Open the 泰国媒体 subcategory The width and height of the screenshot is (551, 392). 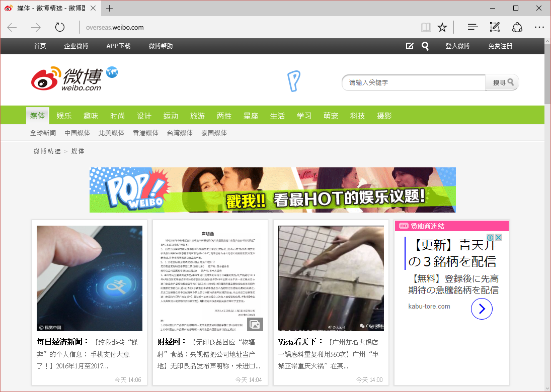point(214,133)
